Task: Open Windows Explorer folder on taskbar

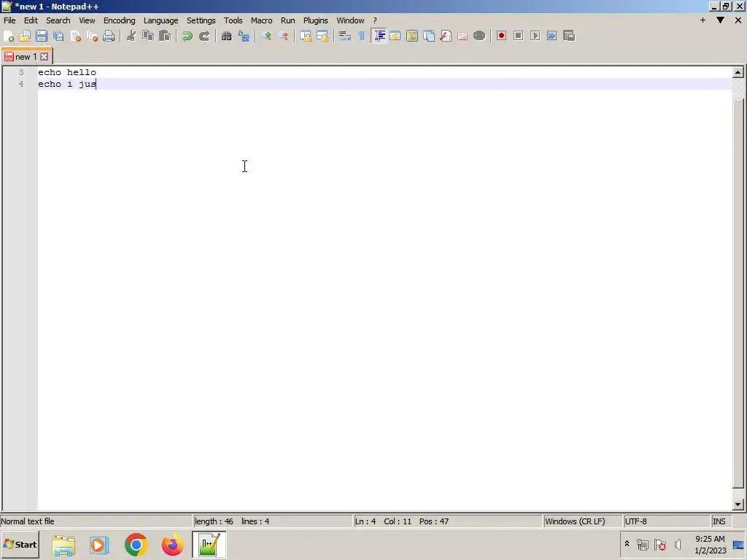Action: [x=63, y=545]
